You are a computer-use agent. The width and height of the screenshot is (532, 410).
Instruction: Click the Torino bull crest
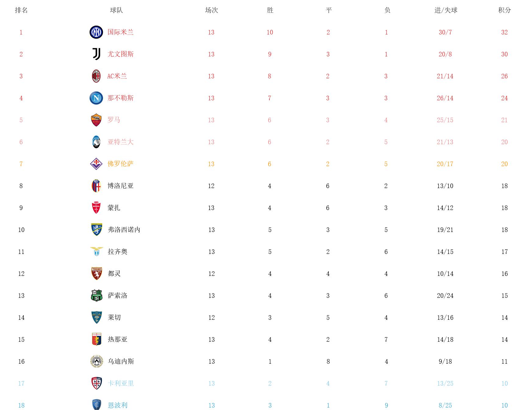pos(97,274)
